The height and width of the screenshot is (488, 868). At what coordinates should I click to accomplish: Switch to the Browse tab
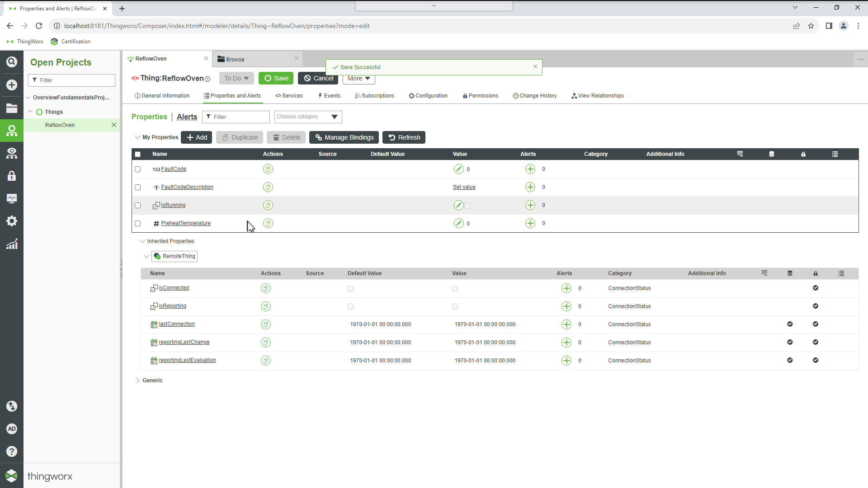[x=258, y=59]
